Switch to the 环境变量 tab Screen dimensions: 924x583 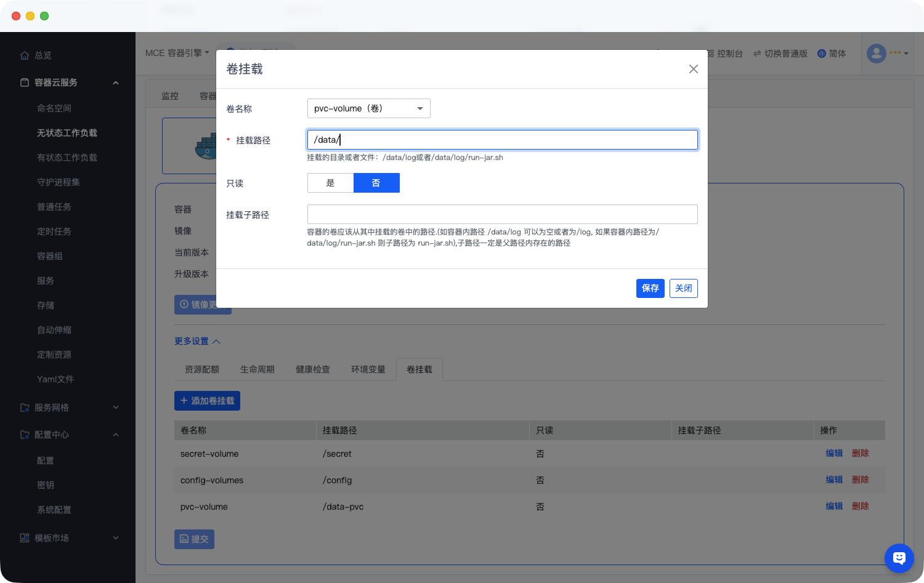[x=368, y=369]
